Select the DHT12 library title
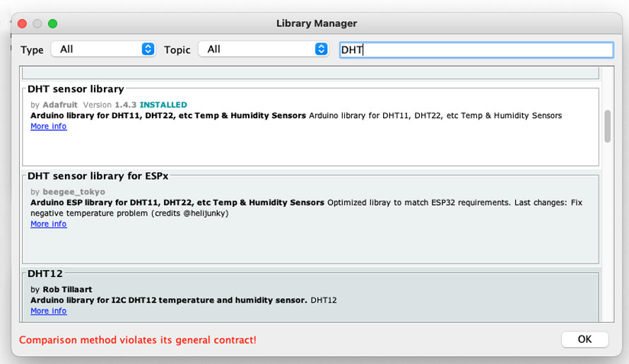The width and height of the screenshot is (629, 364). 45,274
